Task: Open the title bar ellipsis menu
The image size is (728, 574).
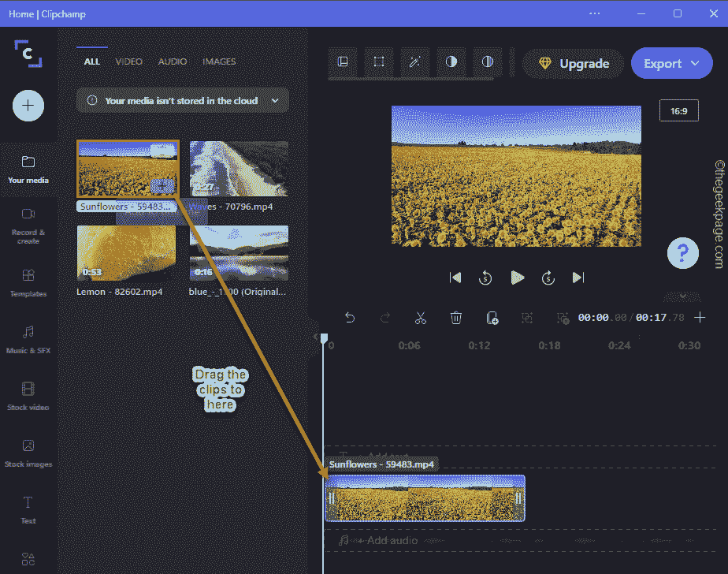Action: (x=594, y=13)
